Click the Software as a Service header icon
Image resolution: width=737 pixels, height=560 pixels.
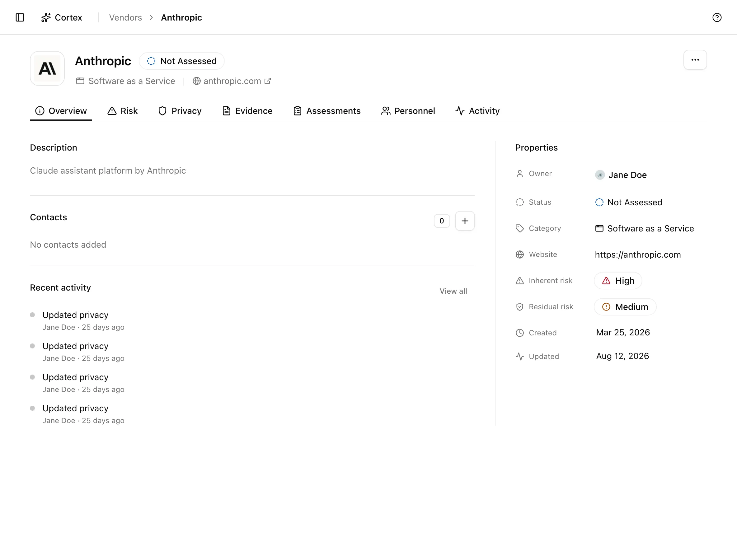click(80, 81)
